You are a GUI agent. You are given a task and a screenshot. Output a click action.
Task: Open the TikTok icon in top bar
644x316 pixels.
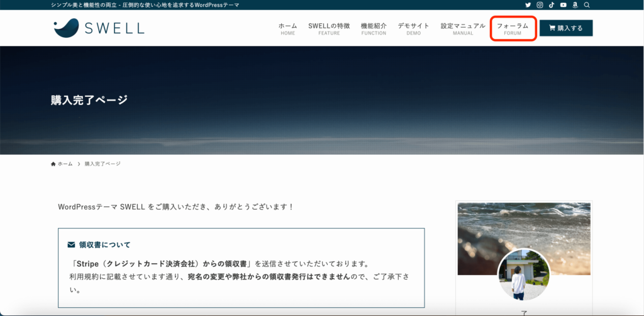(x=552, y=5)
